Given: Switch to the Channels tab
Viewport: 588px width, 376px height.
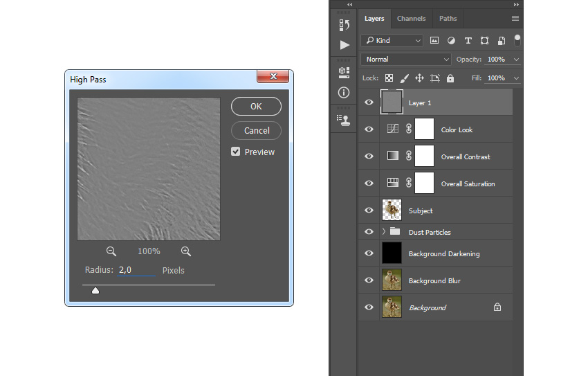Looking at the screenshot, I should (411, 19).
